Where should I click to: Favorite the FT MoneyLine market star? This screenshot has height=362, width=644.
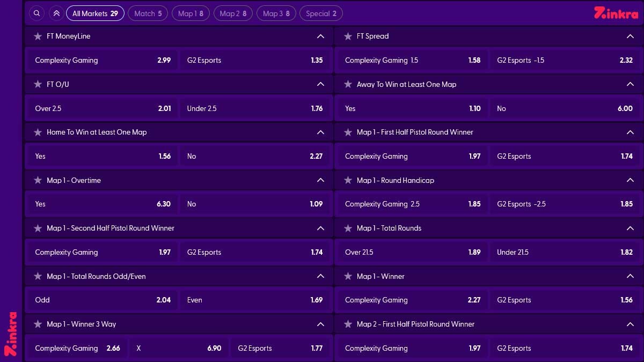click(38, 36)
